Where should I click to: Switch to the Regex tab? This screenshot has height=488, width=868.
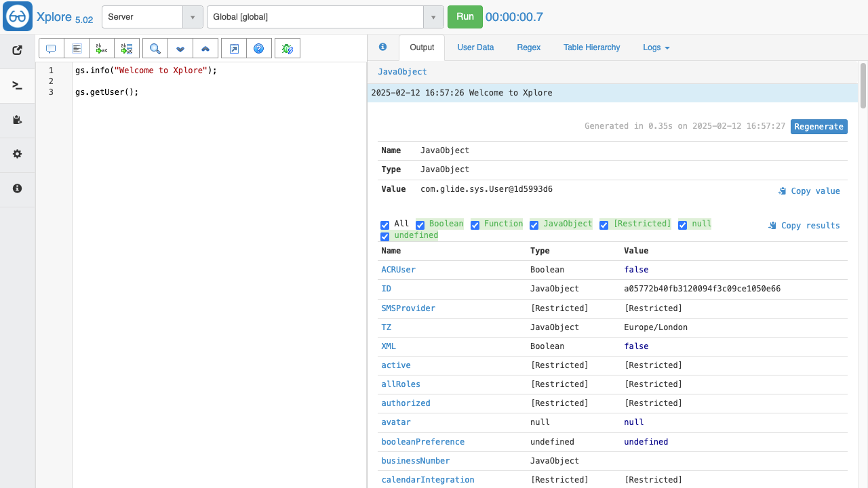[529, 47]
